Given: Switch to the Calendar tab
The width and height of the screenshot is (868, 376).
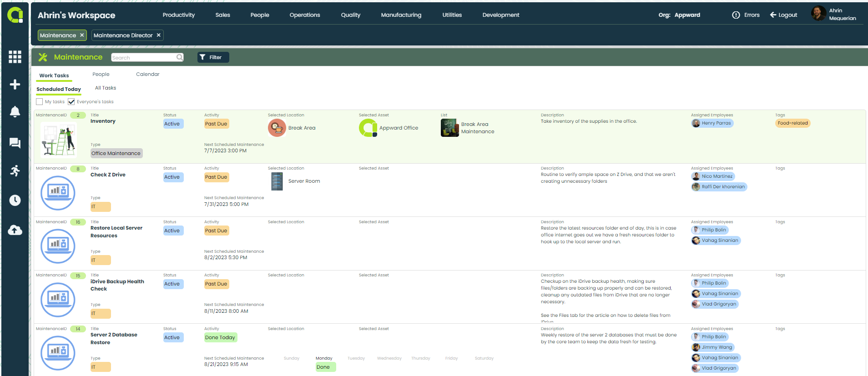Looking at the screenshot, I should click(x=148, y=74).
